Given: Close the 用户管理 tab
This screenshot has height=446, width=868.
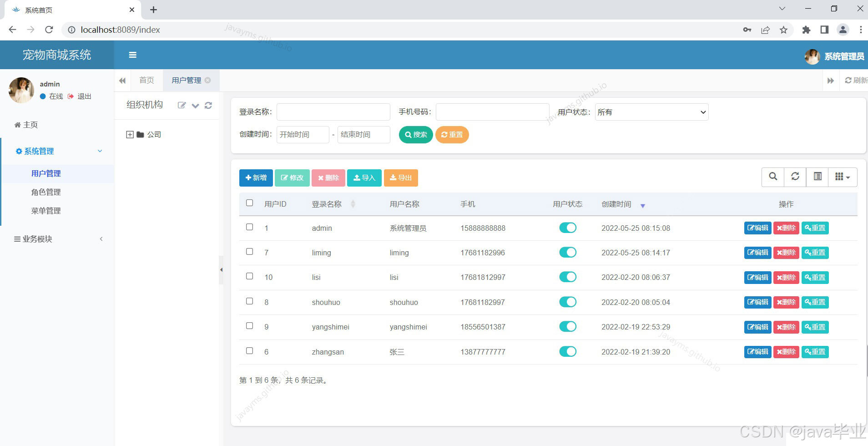Looking at the screenshot, I should click(208, 80).
